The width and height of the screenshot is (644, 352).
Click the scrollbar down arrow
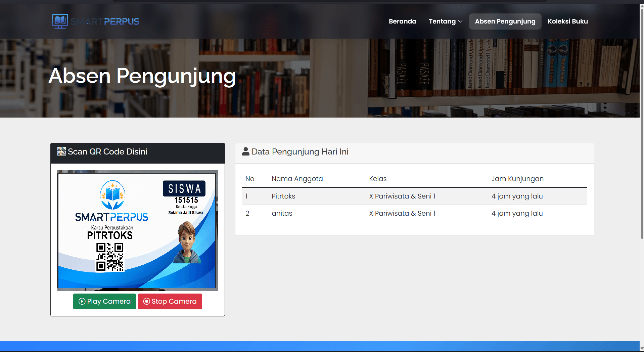(x=642, y=349)
